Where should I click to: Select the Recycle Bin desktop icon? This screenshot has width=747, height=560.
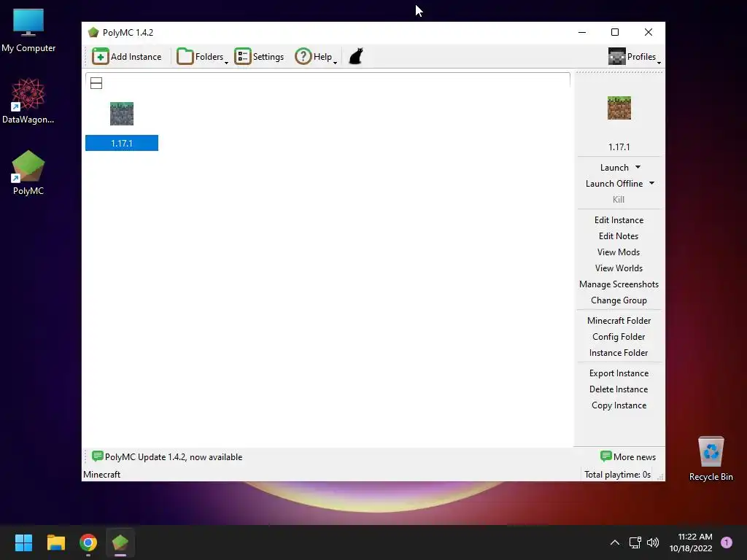coord(711,459)
